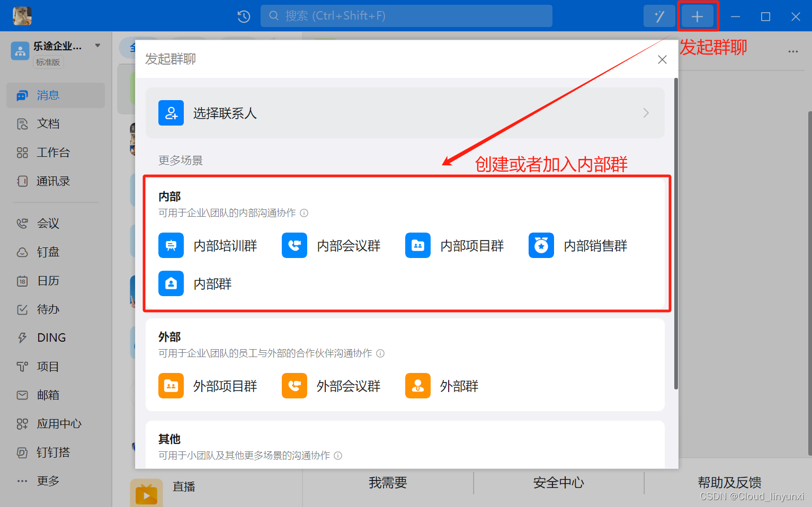Click the info icon beside 其他 description
This screenshot has height=507, width=812.
(x=338, y=456)
